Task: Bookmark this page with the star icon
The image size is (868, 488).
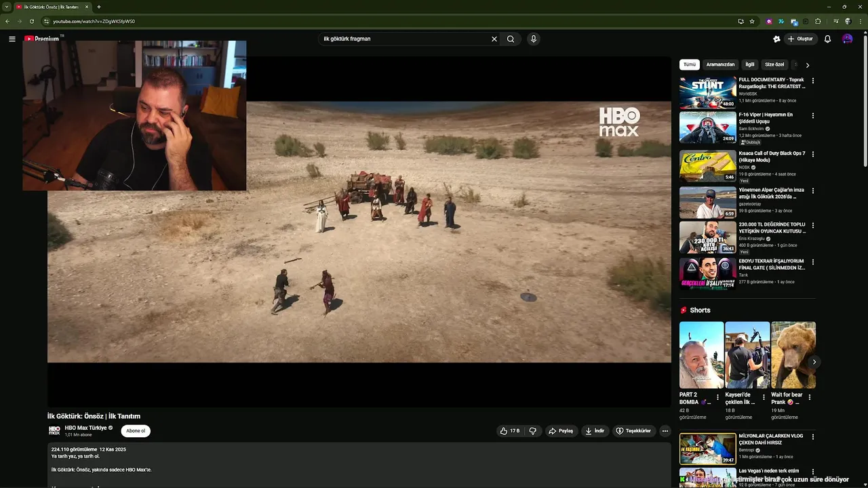Action: click(x=752, y=21)
